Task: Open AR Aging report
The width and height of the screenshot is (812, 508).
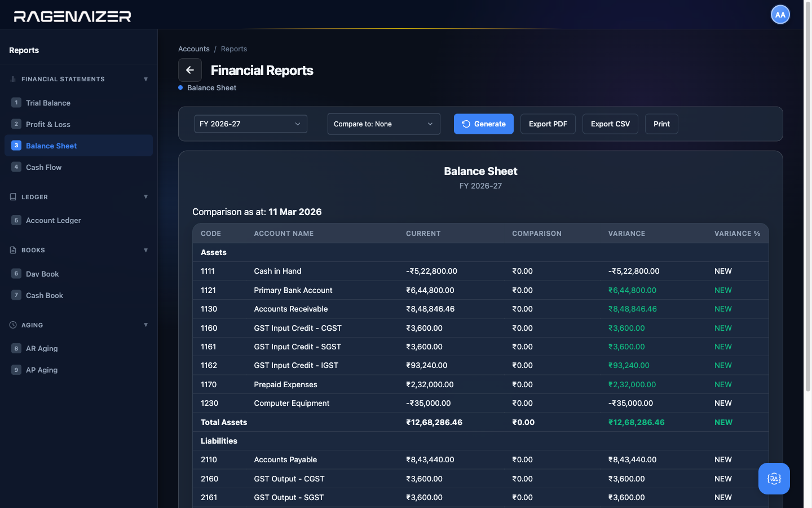Action: (78, 348)
